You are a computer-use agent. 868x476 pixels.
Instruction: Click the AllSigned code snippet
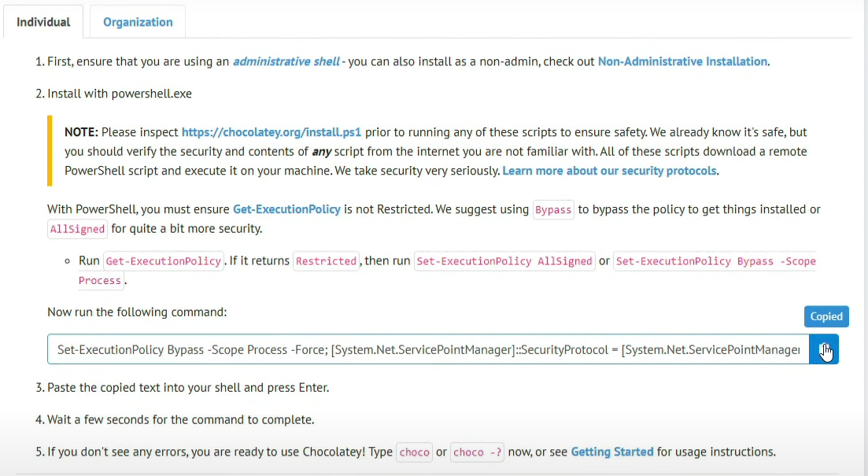click(77, 229)
